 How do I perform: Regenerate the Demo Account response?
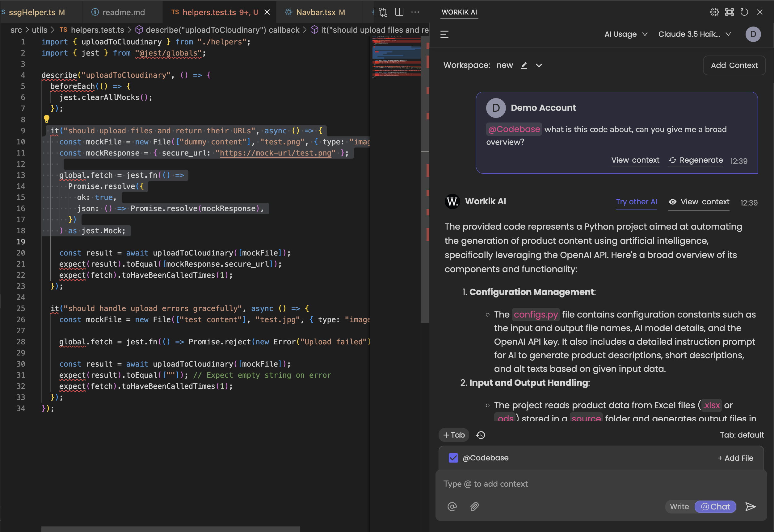(695, 160)
